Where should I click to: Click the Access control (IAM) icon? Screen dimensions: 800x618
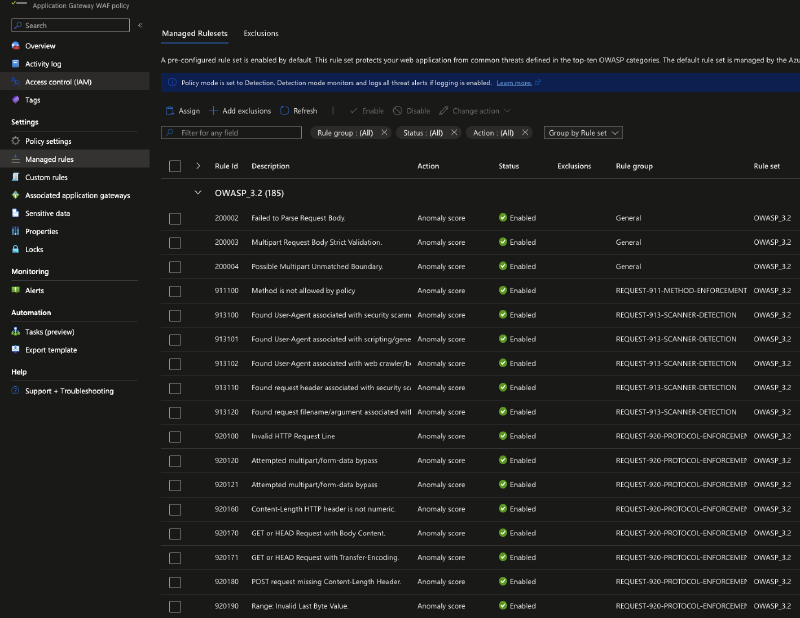(16, 82)
